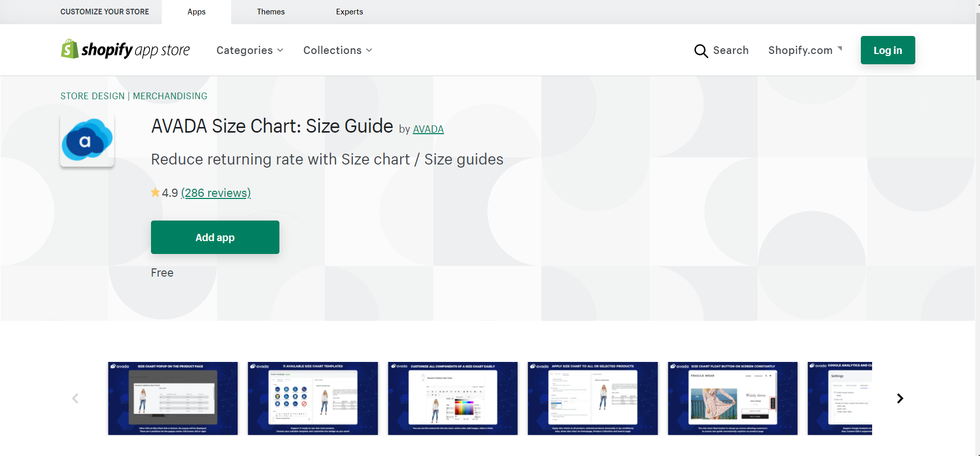Click the page vertical scrollbar
Screen dimensions: 980x456
[x=977, y=46]
